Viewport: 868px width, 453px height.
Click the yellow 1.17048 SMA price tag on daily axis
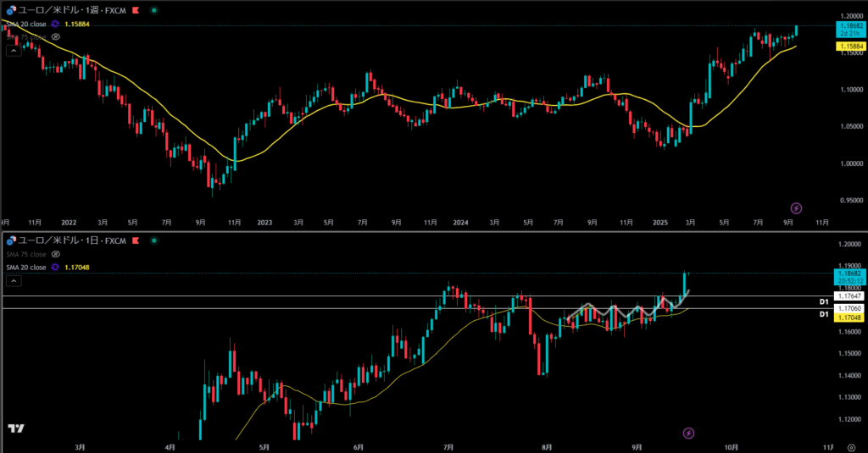pos(850,317)
